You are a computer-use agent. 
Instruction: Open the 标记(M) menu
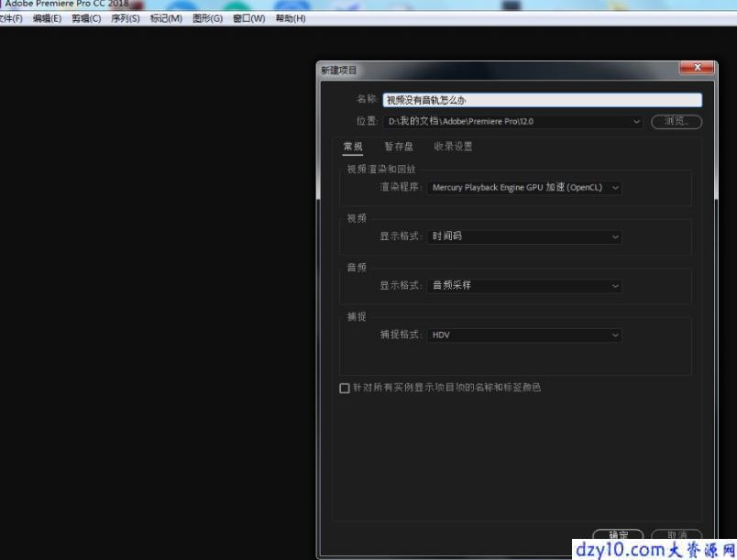166,18
